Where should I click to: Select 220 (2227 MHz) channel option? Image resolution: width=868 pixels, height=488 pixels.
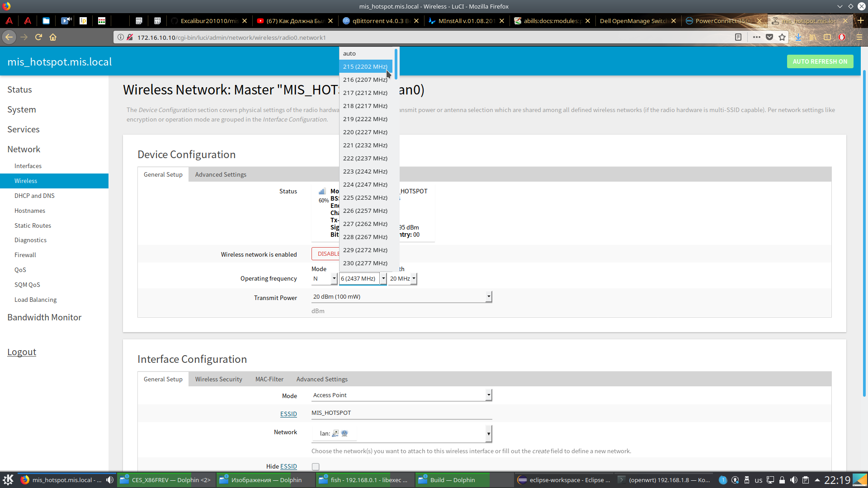[365, 132]
